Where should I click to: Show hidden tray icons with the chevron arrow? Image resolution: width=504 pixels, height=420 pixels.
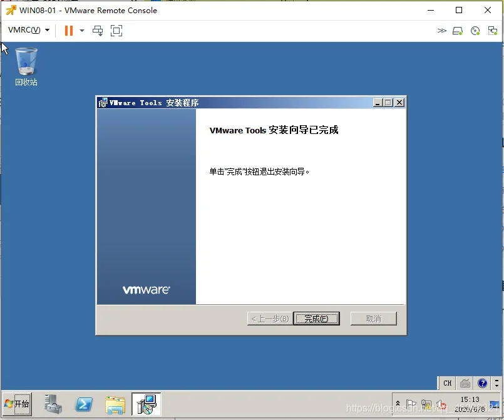[398, 403]
